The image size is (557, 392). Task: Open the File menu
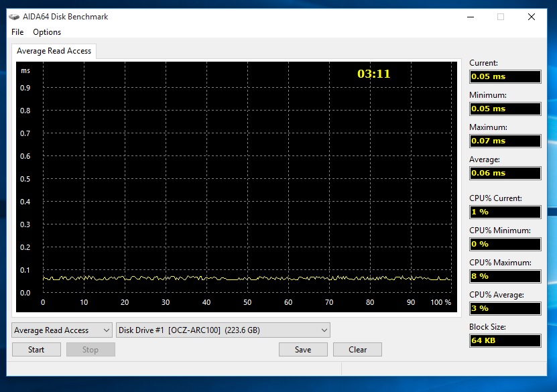point(17,31)
